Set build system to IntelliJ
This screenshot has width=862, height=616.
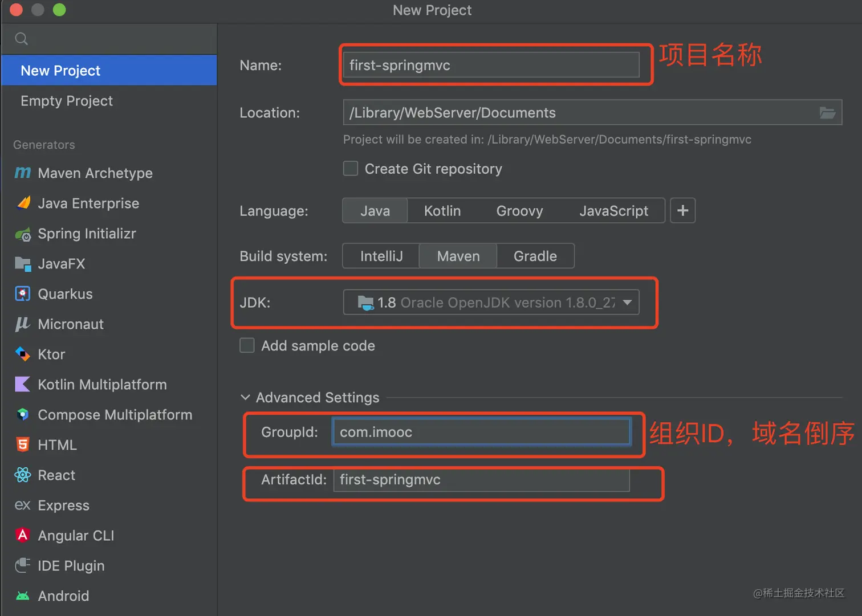pos(381,256)
